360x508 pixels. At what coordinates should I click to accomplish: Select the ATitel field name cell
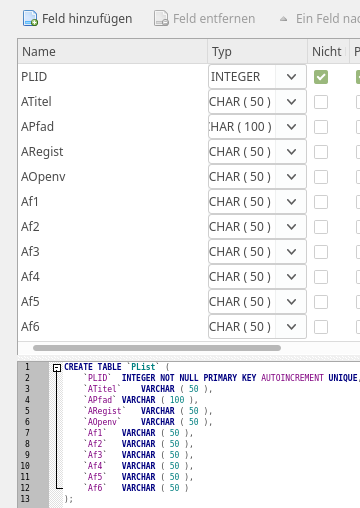(113, 102)
